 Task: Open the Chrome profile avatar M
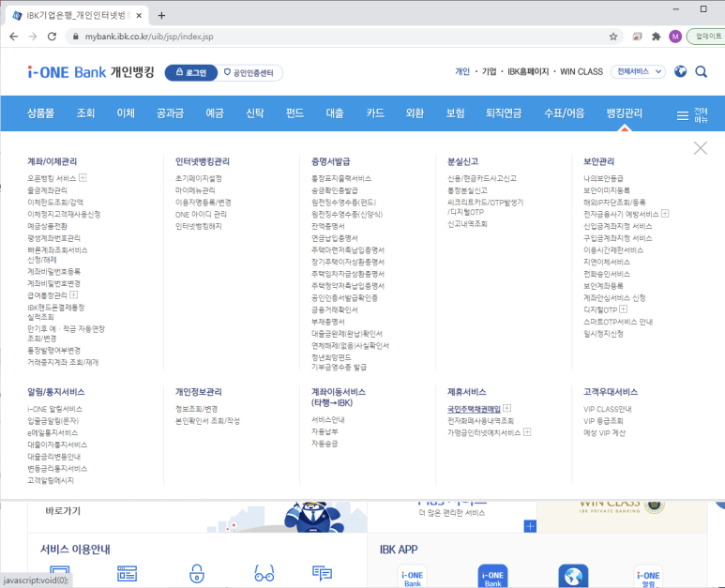pos(675,37)
